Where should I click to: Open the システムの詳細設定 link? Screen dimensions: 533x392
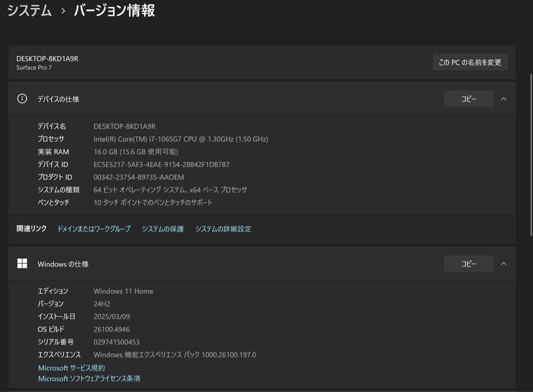coord(223,229)
